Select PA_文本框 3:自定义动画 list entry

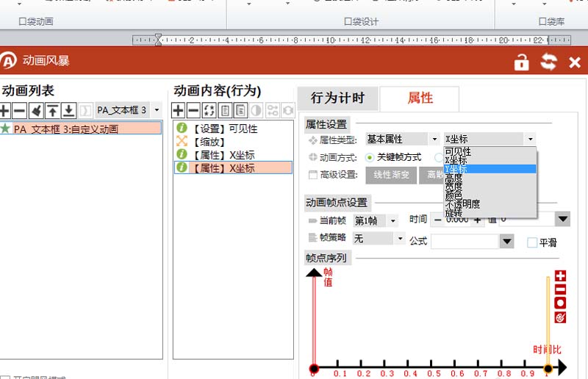point(81,129)
